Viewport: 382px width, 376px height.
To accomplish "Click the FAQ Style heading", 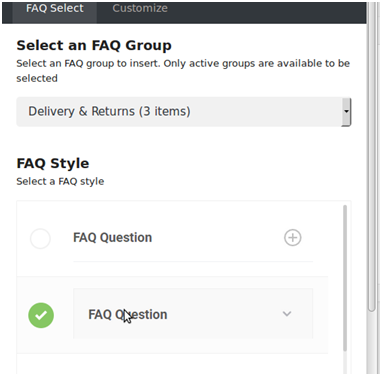I will pos(53,163).
